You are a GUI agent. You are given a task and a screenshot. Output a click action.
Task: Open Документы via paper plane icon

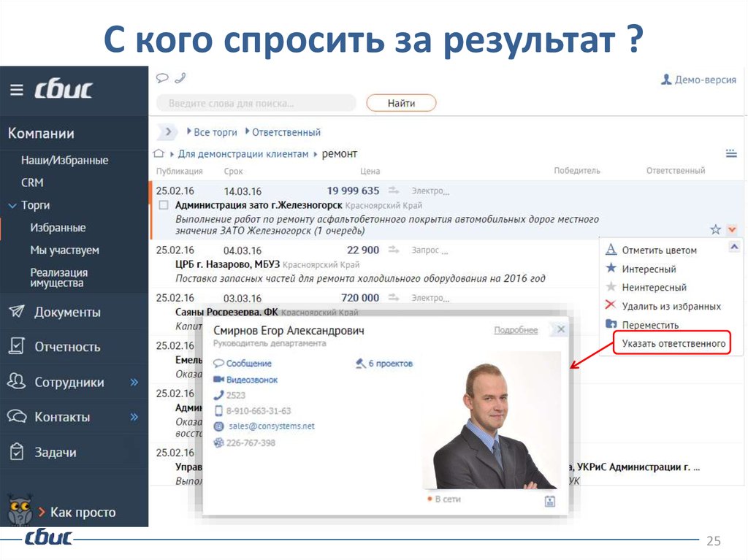pyautogui.click(x=18, y=312)
